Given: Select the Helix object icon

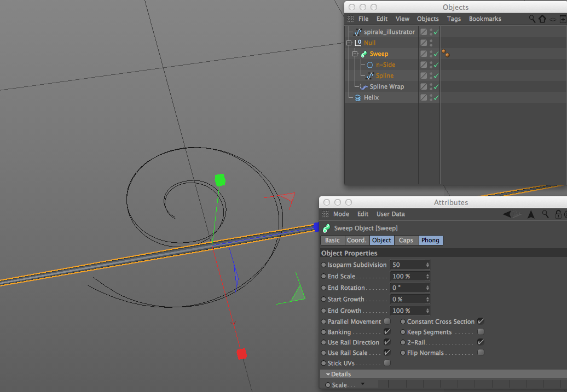Looking at the screenshot, I should pyautogui.click(x=357, y=97).
